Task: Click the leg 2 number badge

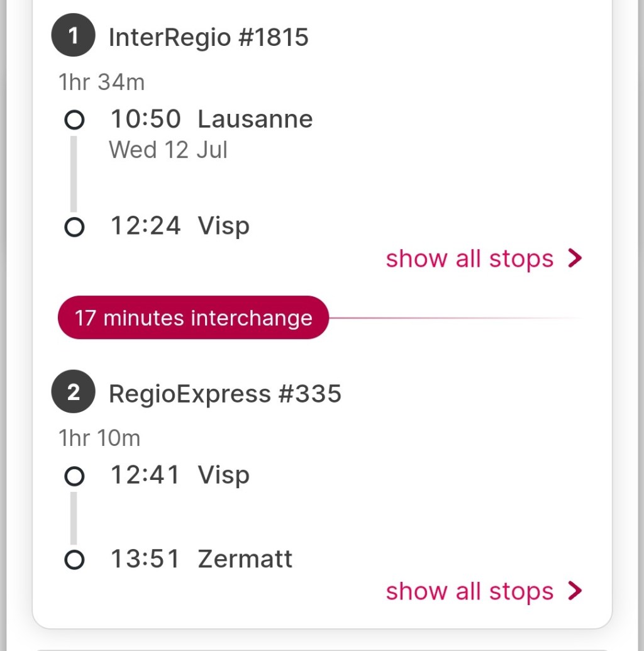Action: [73, 392]
